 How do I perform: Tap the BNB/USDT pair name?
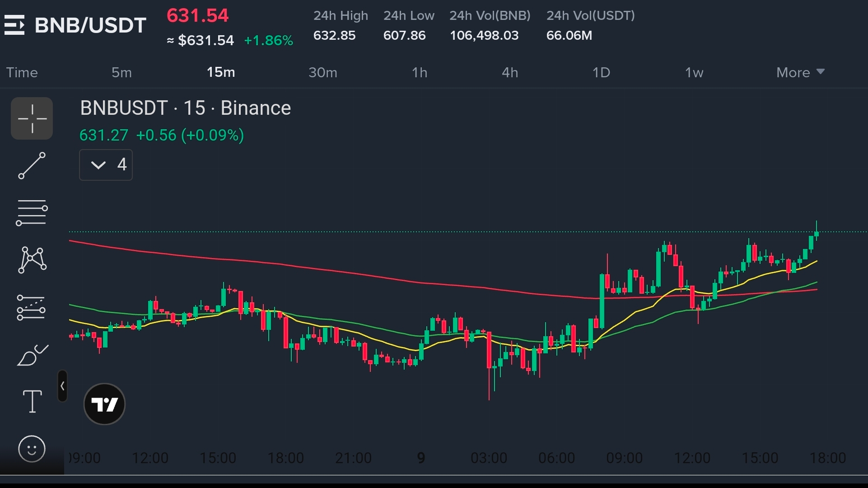coord(91,25)
